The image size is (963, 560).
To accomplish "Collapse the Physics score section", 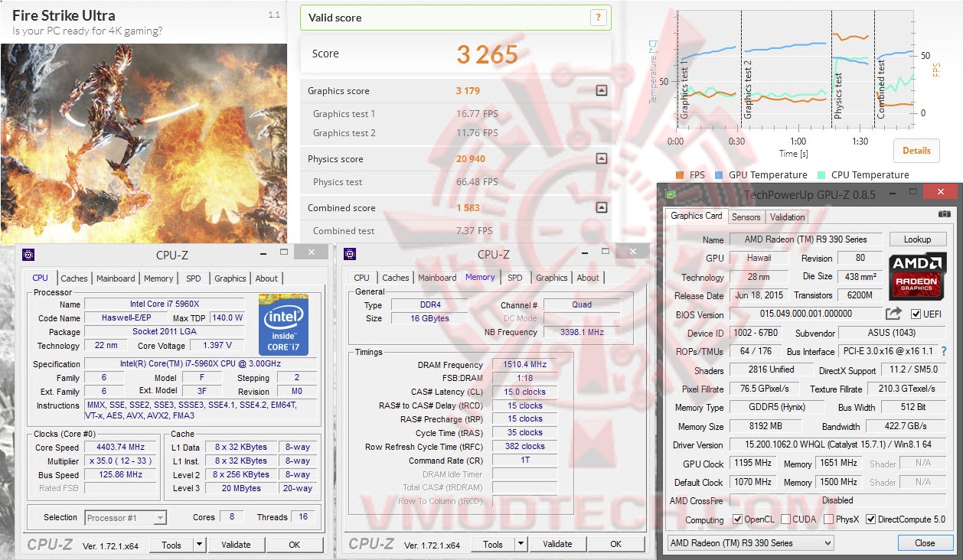I will [601, 158].
